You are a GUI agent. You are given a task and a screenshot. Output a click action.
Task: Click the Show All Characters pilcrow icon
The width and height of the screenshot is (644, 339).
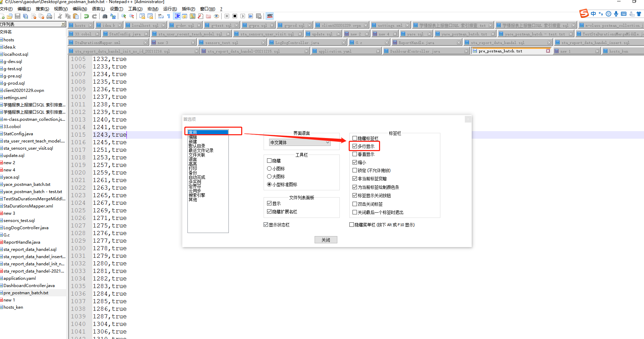(x=168, y=16)
